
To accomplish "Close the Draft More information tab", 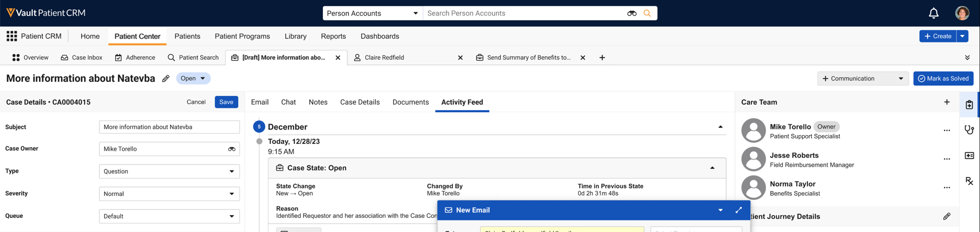I will 338,57.
